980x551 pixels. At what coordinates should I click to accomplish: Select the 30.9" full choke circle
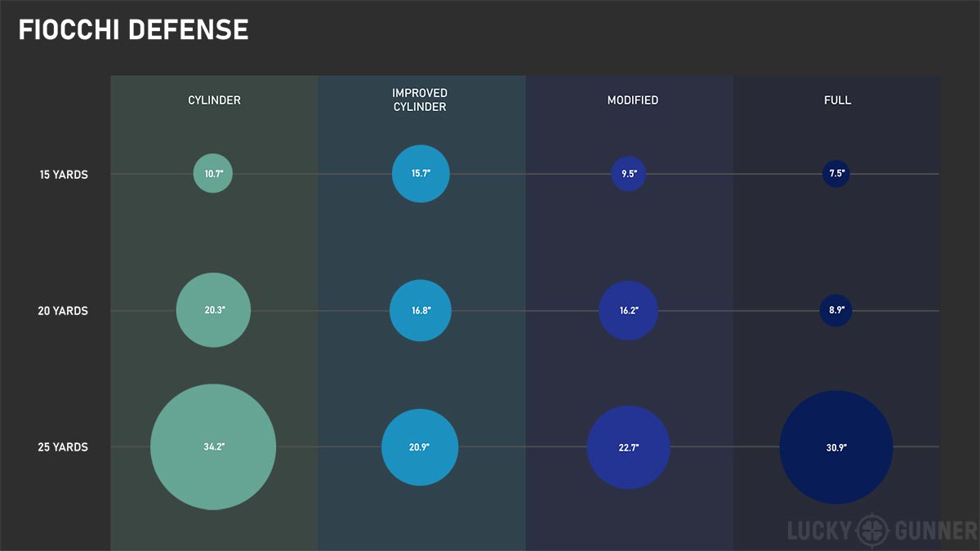pyautogui.click(x=836, y=447)
